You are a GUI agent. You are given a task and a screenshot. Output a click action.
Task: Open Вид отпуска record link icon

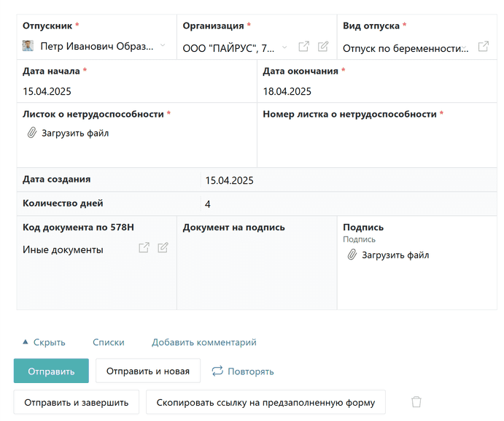tap(483, 47)
